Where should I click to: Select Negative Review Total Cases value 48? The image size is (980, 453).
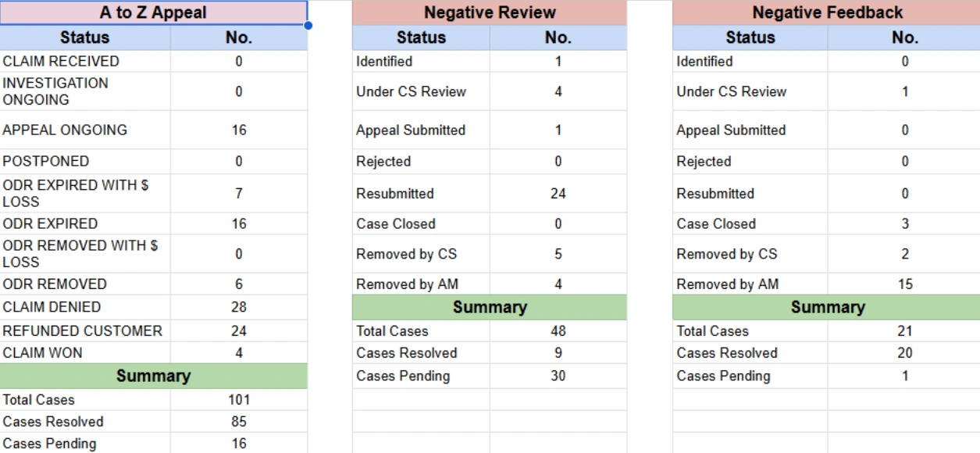[558, 331]
